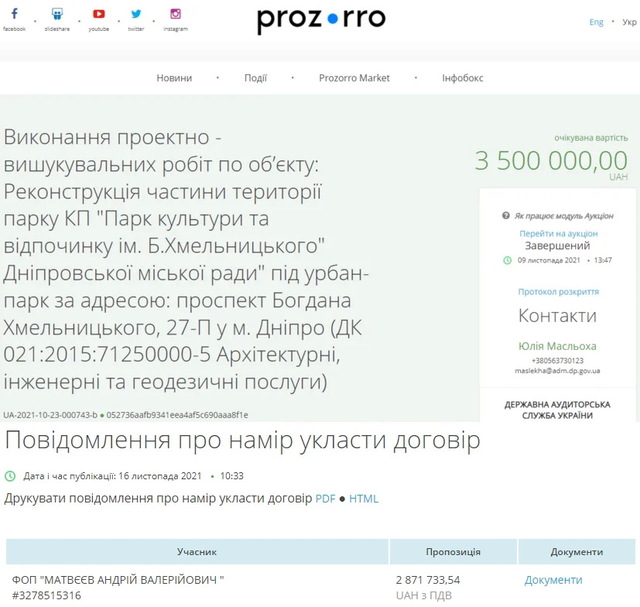The width and height of the screenshot is (640, 607).
Task: Open the 'Протокол розкриття' link
Action: point(558,292)
